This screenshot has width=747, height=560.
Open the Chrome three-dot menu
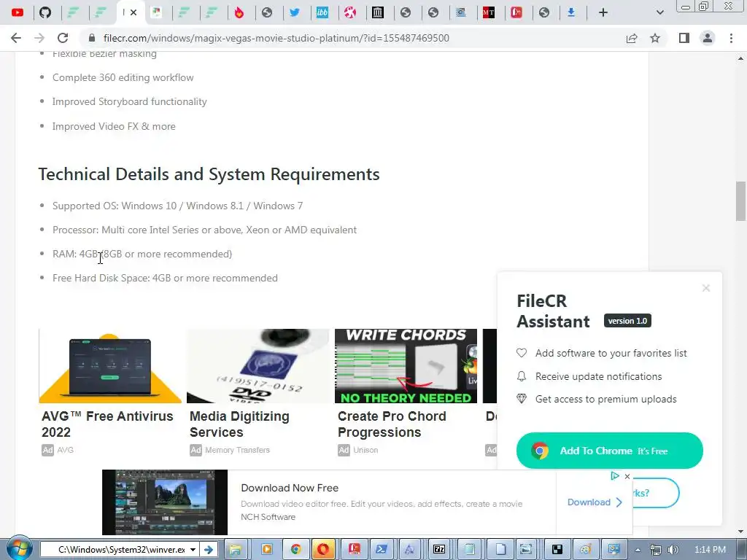[x=731, y=38]
